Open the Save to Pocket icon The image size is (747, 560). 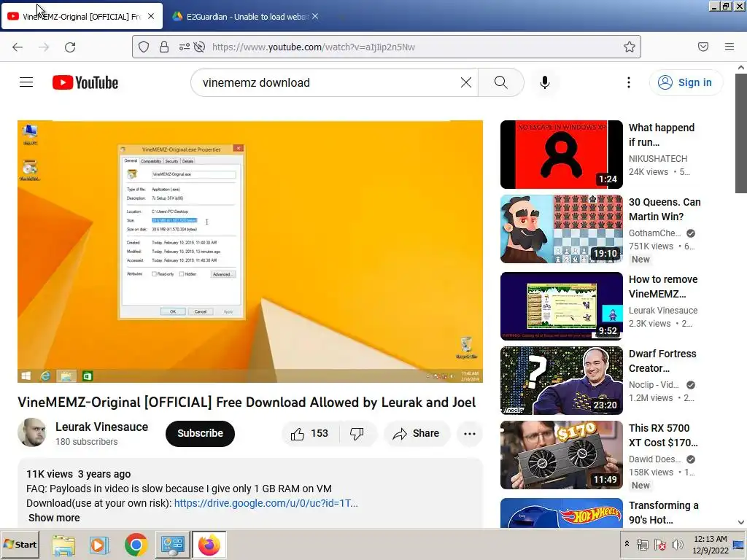pyautogui.click(x=703, y=47)
